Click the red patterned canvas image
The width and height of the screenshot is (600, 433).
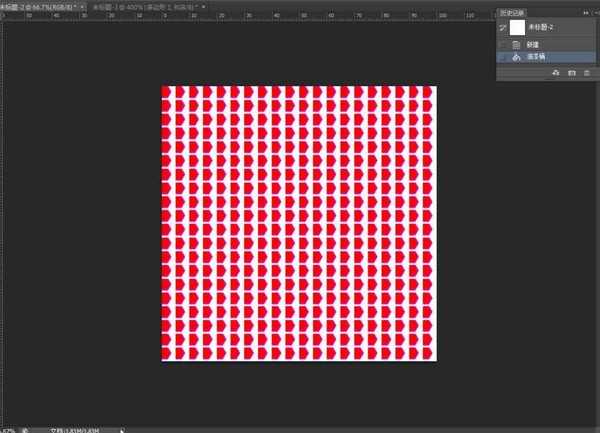299,223
